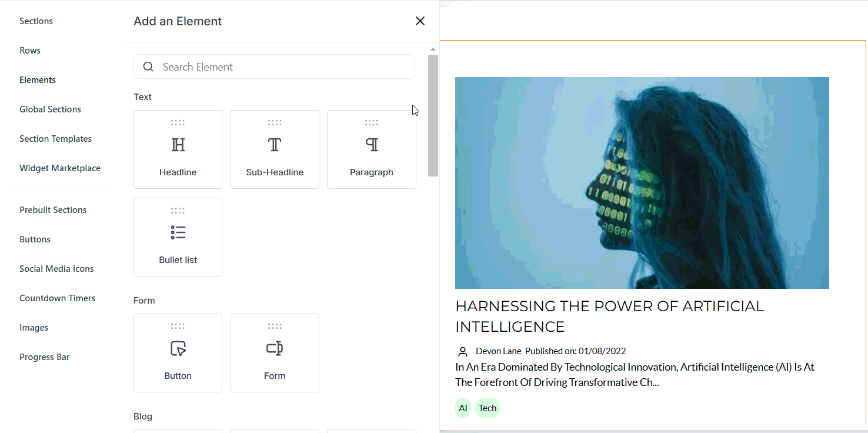Choose the Bullet list element
The height and width of the screenshot is (433, 868).
[178, 237]
